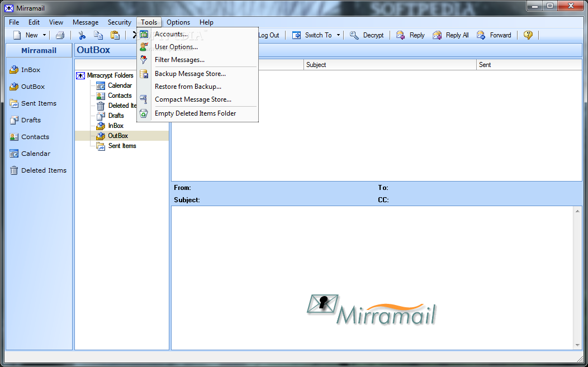This screenshot has width=588, height=367.
Task: Click the yellow Help question icon
Action: (528, 35)
